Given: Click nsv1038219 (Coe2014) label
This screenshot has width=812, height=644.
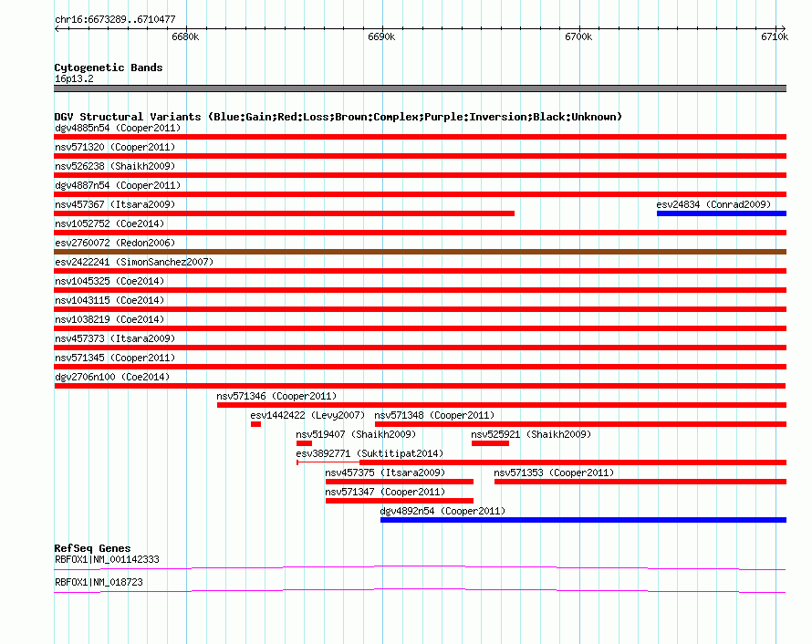Looking at the screenshot, I should [109, 319].
